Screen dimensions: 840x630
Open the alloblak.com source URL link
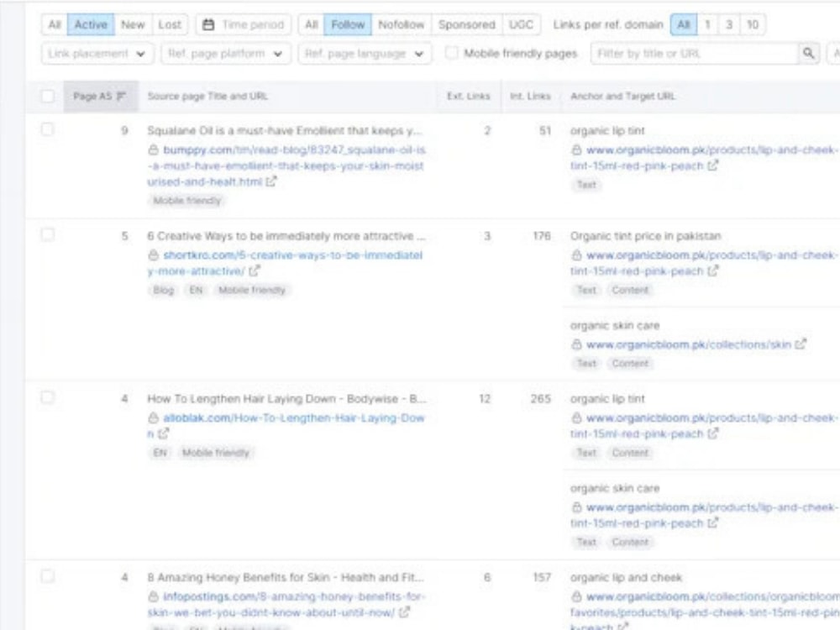(x=286, y=425)
